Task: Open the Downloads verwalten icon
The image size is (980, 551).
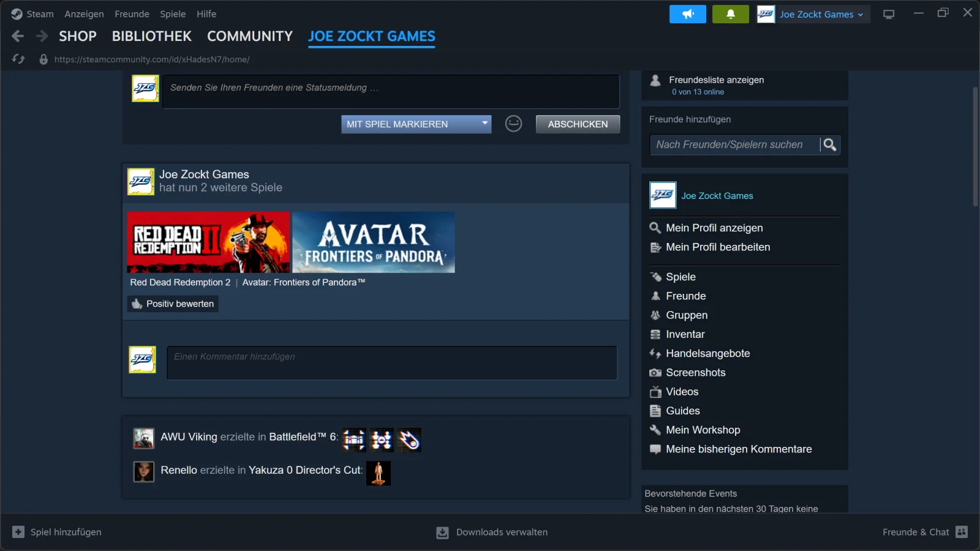Action: (442, 533)
